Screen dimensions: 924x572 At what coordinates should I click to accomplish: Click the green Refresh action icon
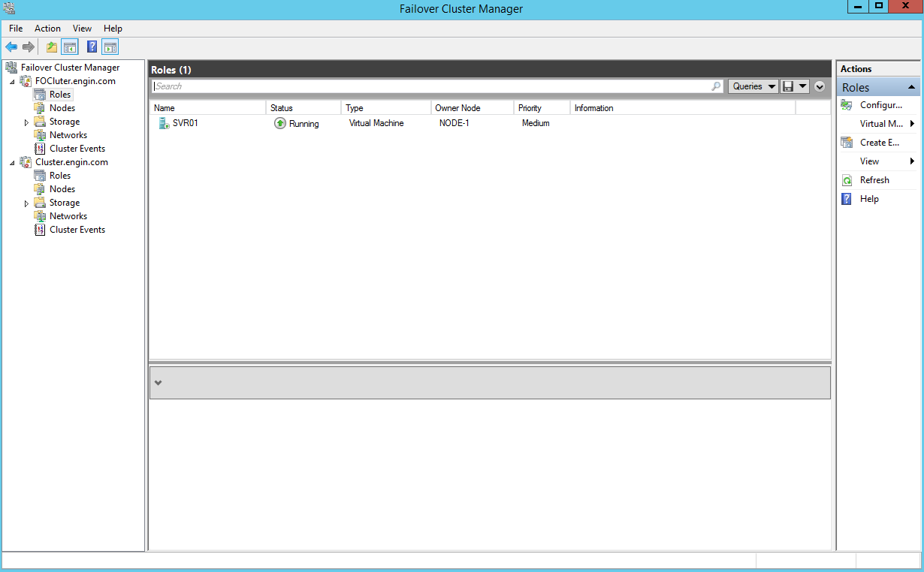847,180
